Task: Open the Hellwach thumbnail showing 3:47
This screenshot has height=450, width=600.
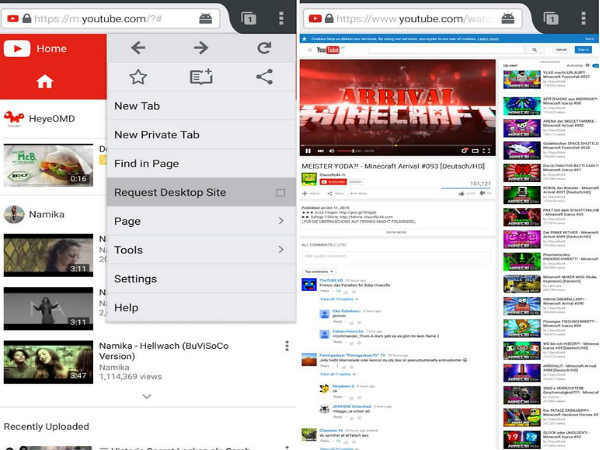Action: (x=48, y=362)
